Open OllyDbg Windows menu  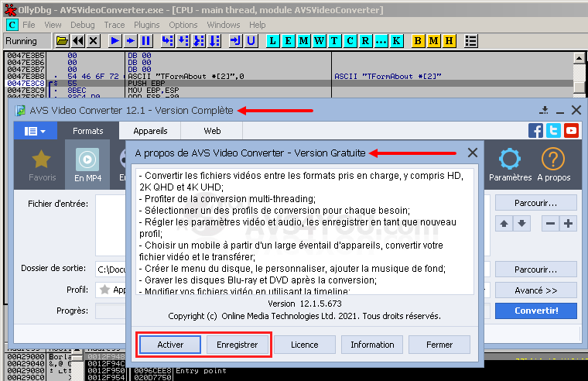pos(224,25)
